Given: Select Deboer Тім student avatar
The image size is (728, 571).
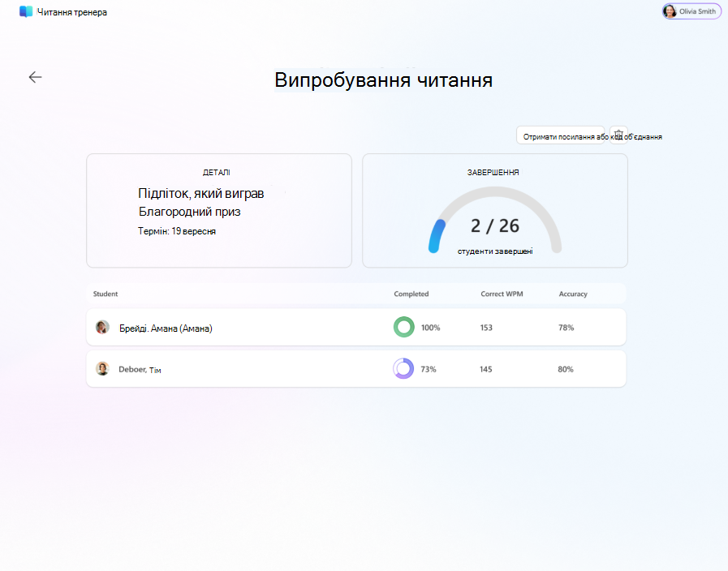Looking at the screenshot, I should pyautogui.click(x=102, y=369).
